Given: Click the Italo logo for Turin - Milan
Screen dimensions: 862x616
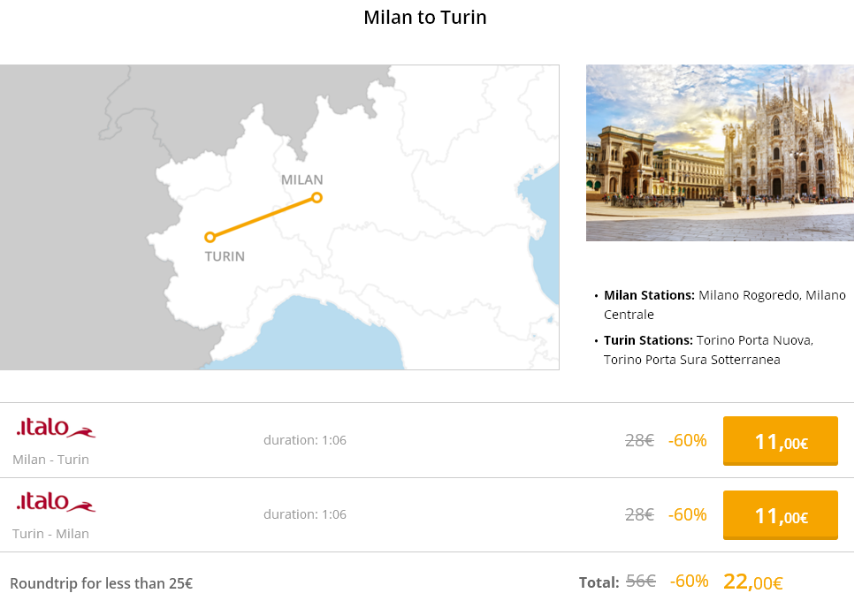Looking at the screenshot, I should click(56, 502).
